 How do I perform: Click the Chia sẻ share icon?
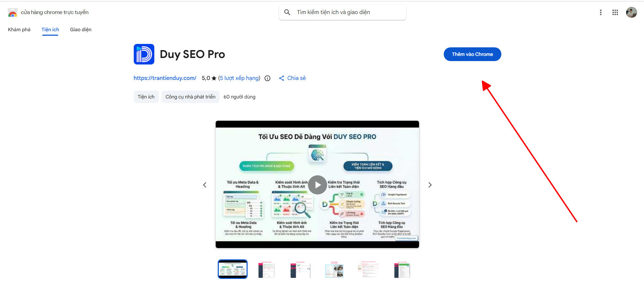282,78
